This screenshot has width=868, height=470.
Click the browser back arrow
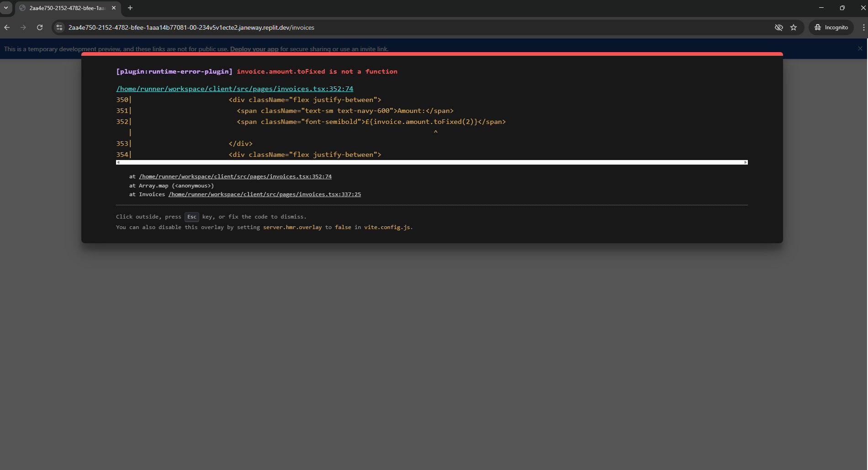coord(7,27)
